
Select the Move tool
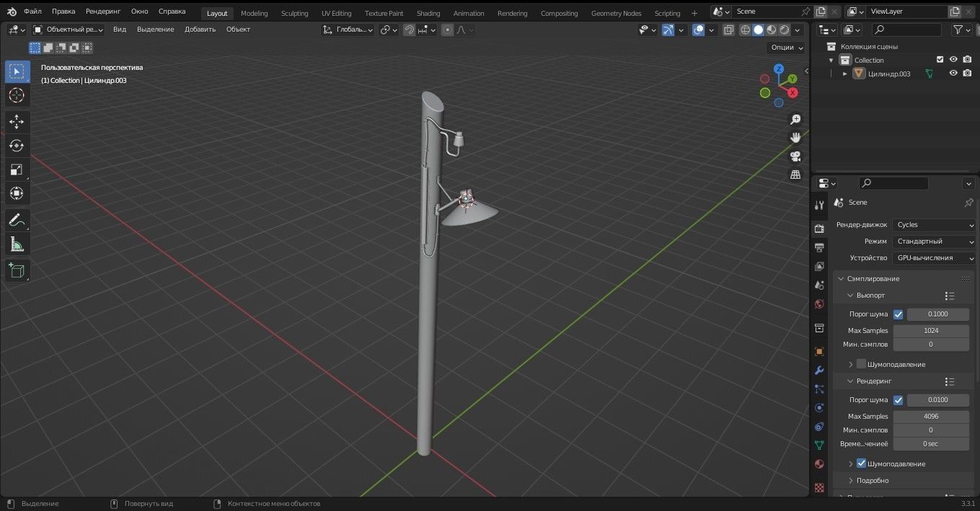[17, 122]
